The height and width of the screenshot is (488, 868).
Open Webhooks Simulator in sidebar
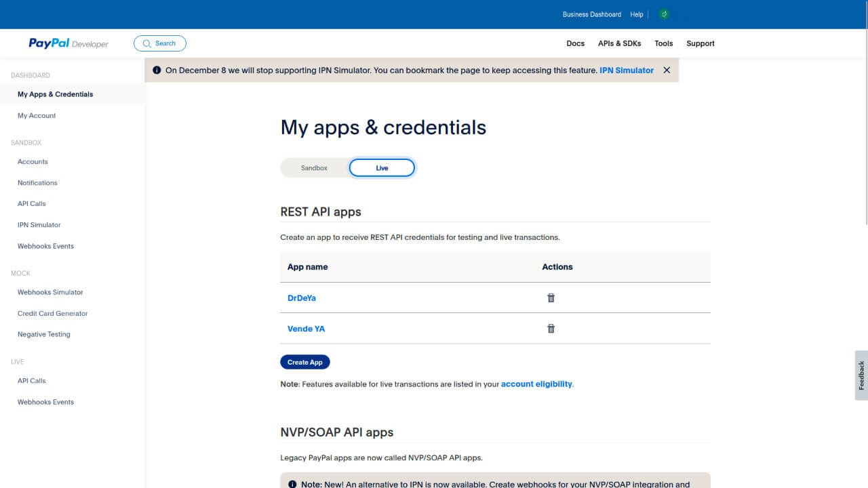click(50, 292)
